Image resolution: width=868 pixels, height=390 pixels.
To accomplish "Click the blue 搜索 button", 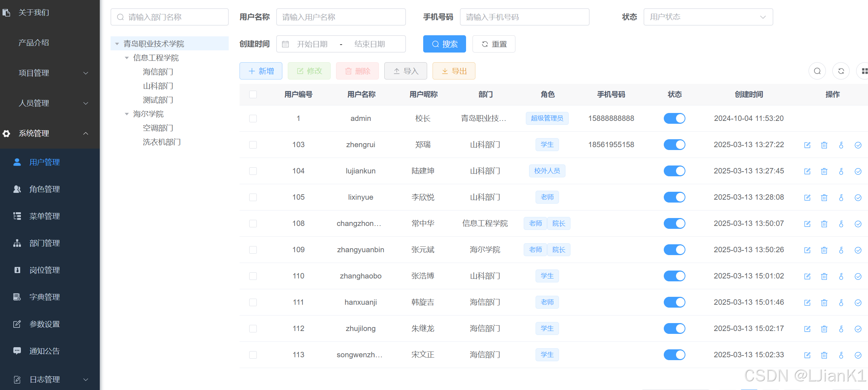I will click(x=444, y=44).
